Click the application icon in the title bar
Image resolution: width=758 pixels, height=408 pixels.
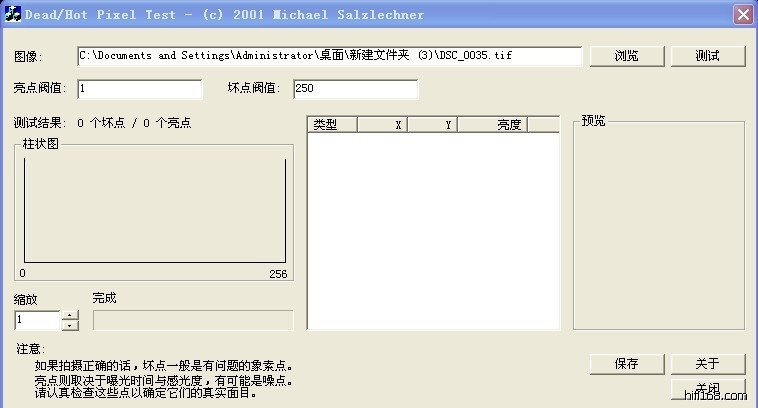pos(14,15)
